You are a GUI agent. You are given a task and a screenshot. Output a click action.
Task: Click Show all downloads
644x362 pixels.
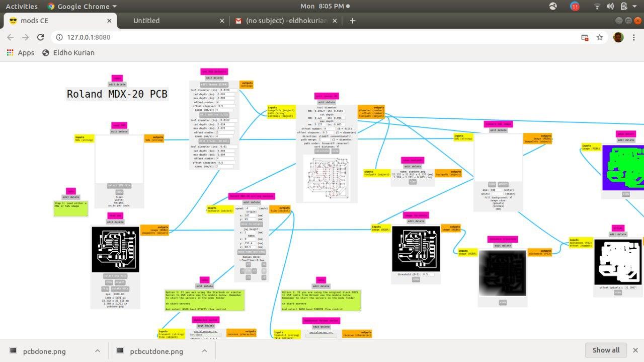pos(606,350)
